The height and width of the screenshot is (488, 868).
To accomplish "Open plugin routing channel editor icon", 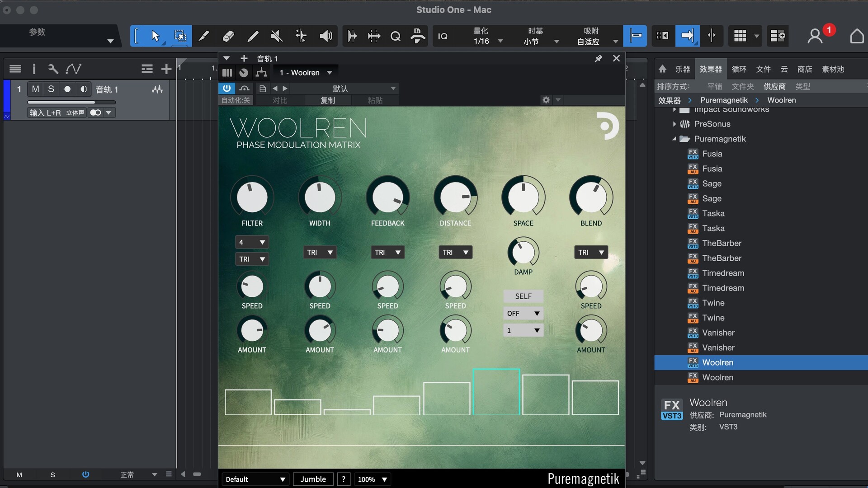I will click(x=261, y=72).
